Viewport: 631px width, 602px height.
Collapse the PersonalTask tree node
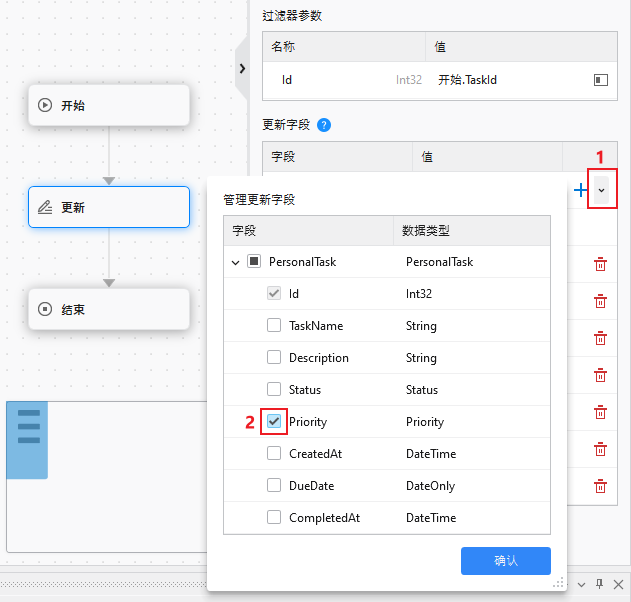pyautogui.click(x=236, y=262)
